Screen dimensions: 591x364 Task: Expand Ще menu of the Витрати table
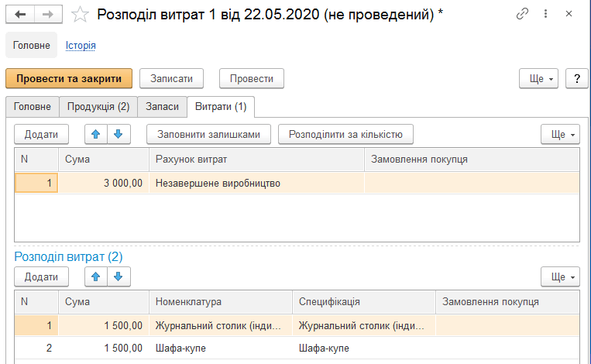(x=560, y=134)
